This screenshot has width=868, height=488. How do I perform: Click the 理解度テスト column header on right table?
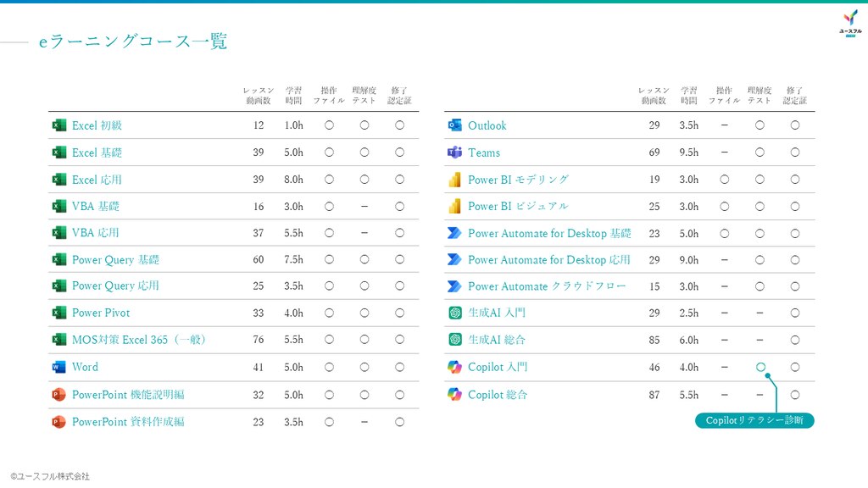pyautogui.click(x=759, y=95)
